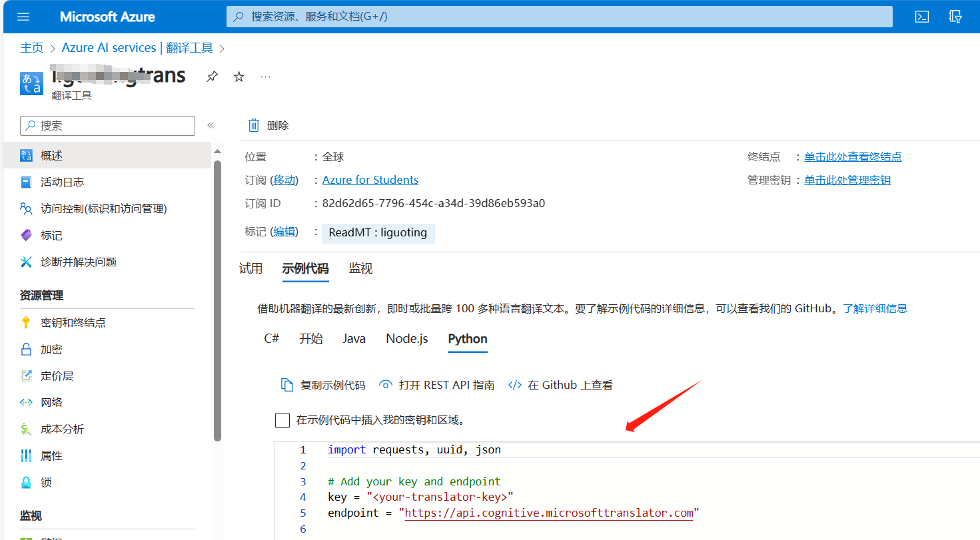Select 密钥和终结点 key icon in sidebar
The width and height of the screenshot is (980, 540).
[x=25, y=322]
